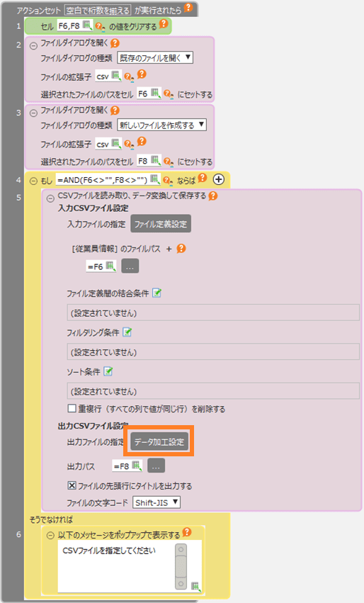Open cell picker for step 2 csv extension
Screen dimensions: 364x603
115,76
